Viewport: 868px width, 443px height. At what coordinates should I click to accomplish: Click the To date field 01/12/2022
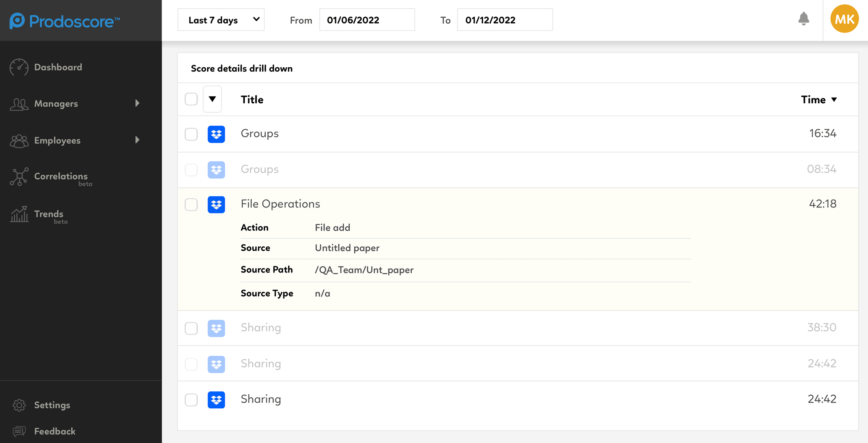505,20
